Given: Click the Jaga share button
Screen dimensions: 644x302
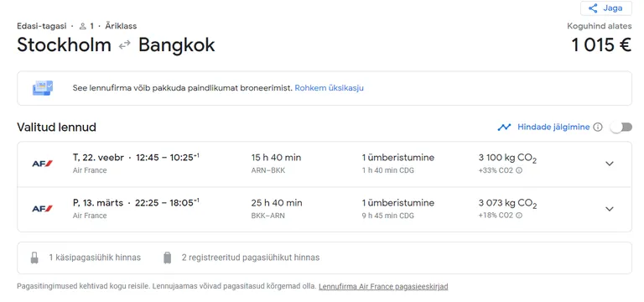Looking at the screenshot, I should (605, 8).
